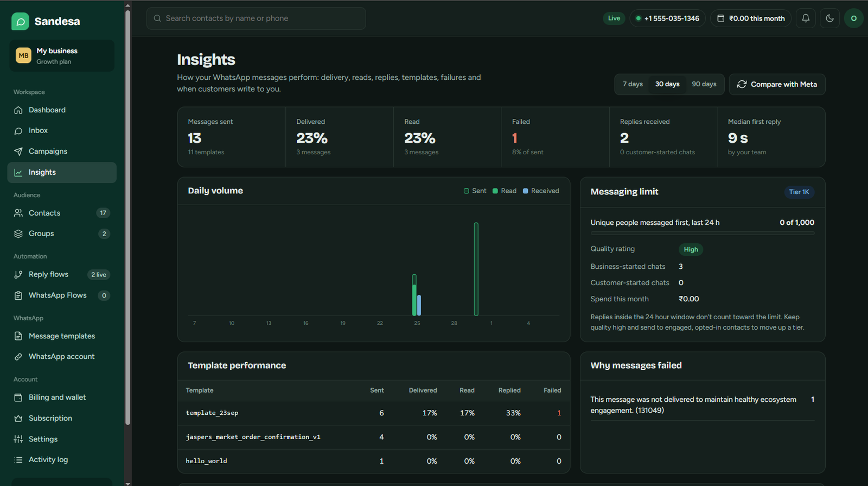
Task: Open Settings page
Action: point(62,439)
